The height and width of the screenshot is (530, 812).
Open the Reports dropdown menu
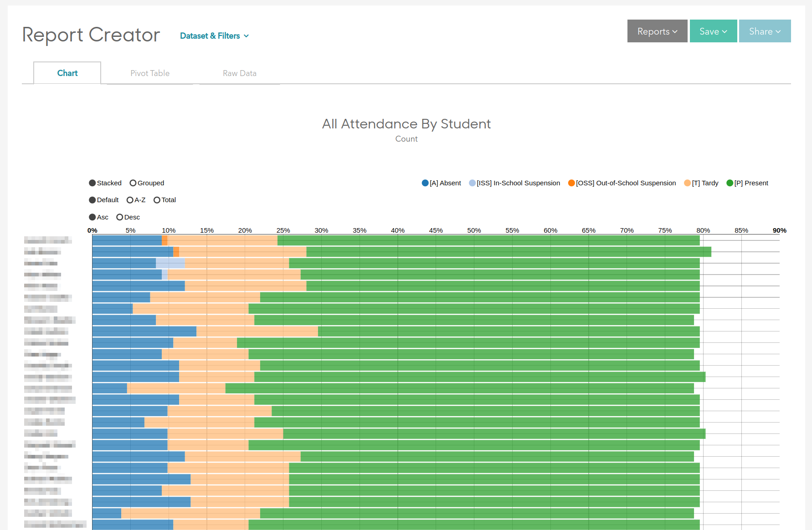pos(657,31)
